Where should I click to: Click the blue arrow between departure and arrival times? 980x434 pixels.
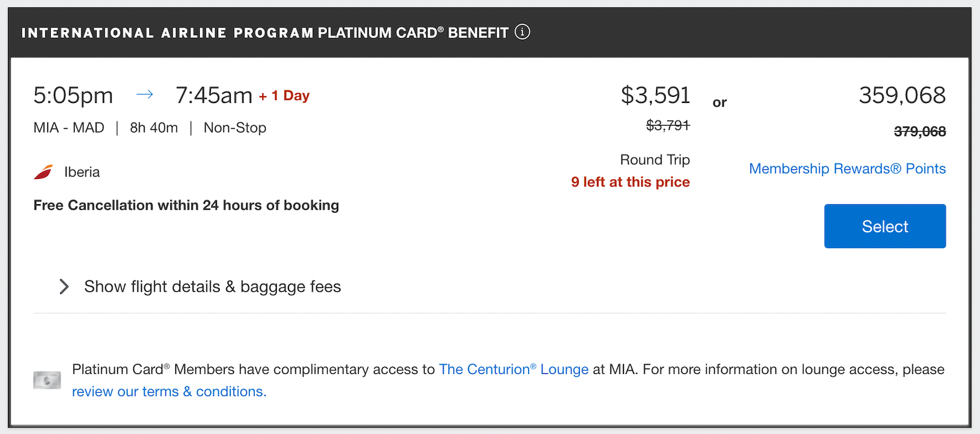pyautogui.click(x=145, y=94)
